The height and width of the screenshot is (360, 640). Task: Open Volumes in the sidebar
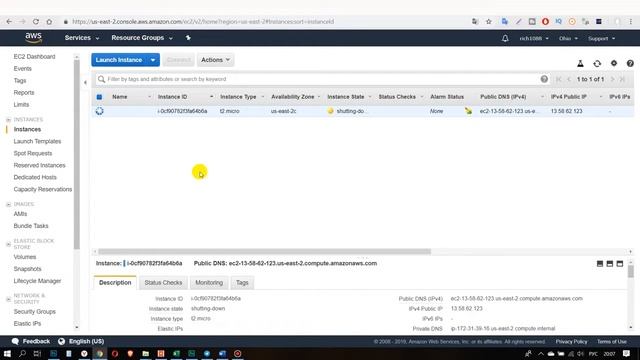pyautogui.click(x=24, y=257)
